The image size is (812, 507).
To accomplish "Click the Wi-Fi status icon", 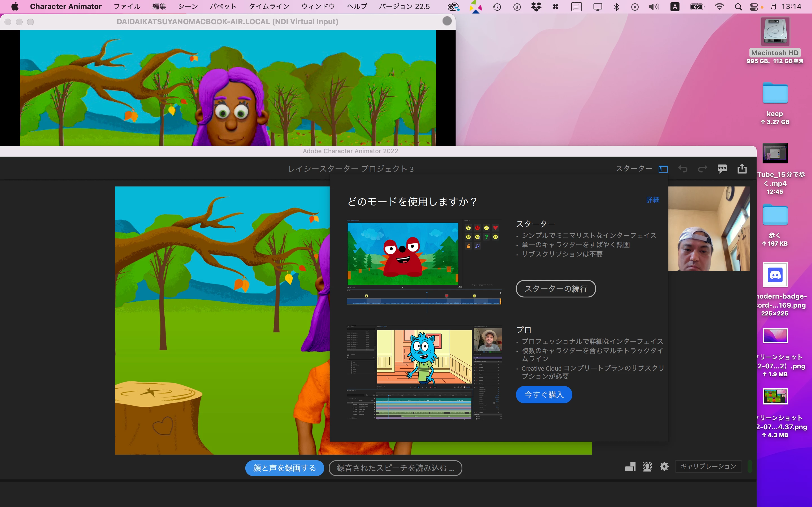I will tap(719, 7).
